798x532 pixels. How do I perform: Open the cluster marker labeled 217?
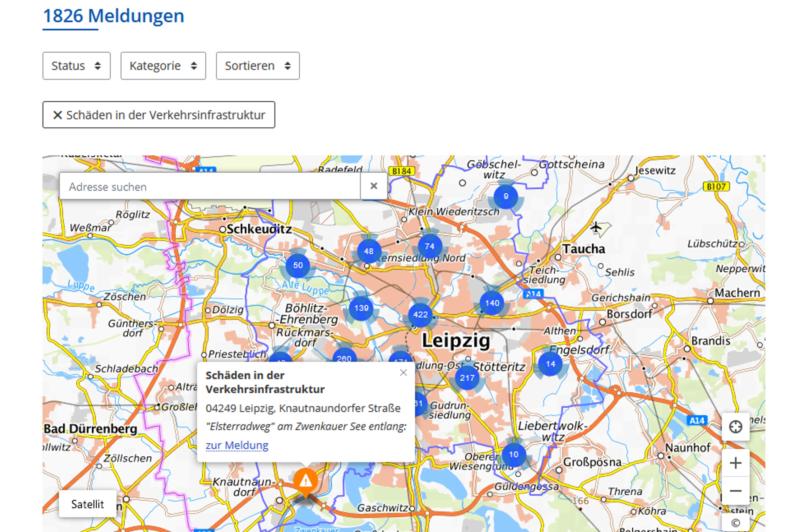(x=467, y=378)
